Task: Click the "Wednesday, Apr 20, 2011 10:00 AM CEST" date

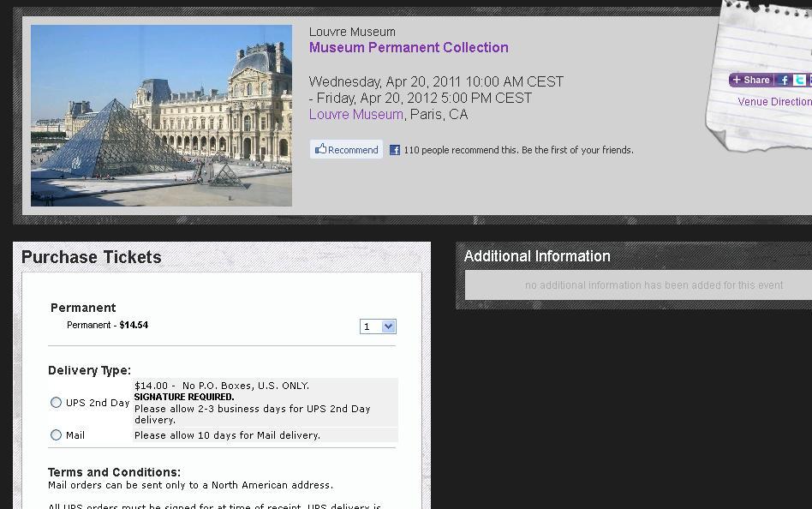Action: (436, 81)
